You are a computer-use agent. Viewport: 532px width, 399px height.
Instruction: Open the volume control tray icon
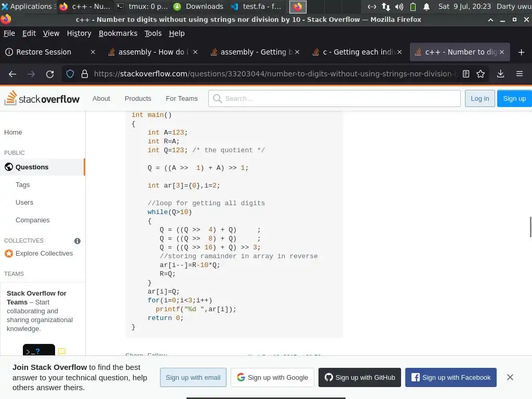[400, 6]
